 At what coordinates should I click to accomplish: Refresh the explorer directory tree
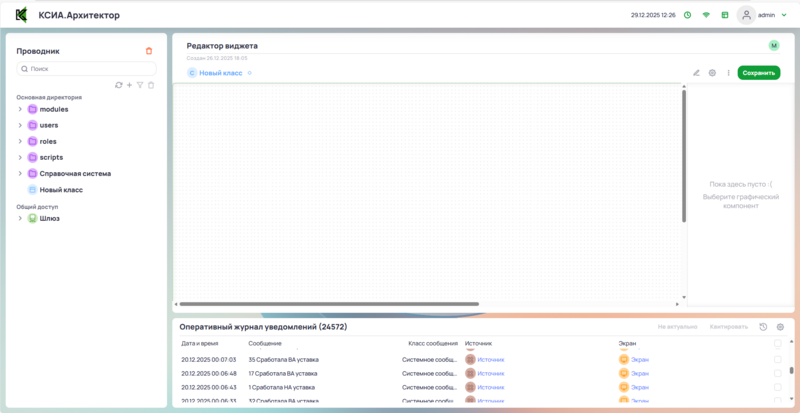119,85
